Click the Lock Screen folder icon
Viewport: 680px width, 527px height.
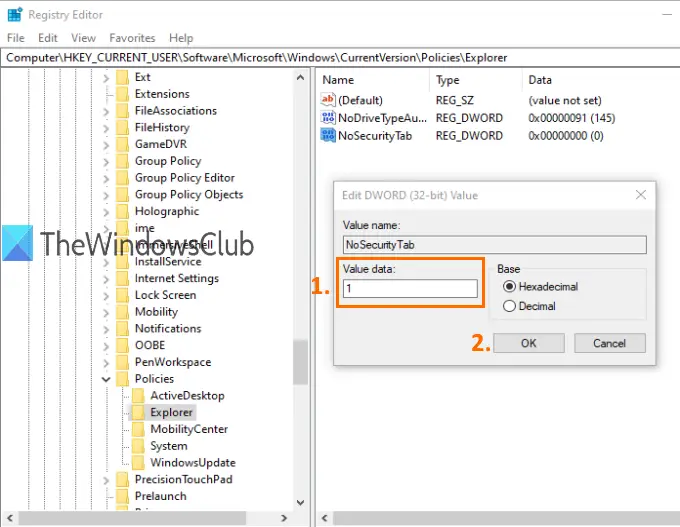tap(123, 295)
